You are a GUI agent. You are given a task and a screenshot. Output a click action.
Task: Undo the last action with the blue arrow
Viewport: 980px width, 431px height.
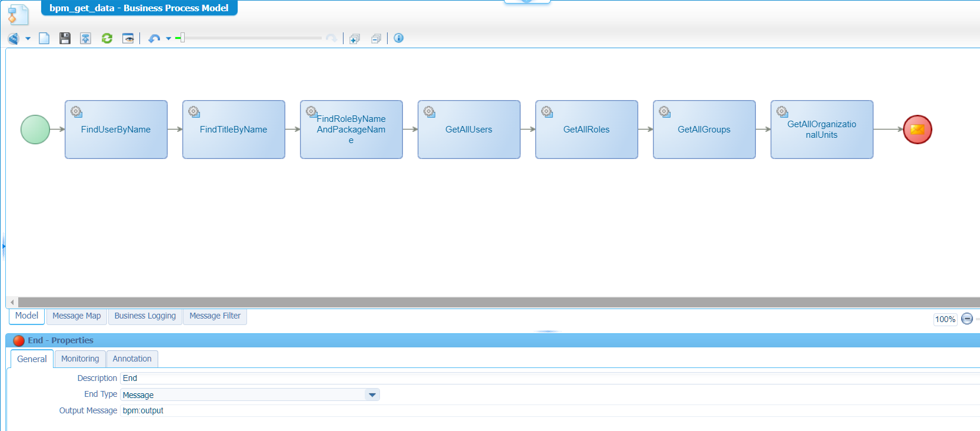(x=154, y=38)
